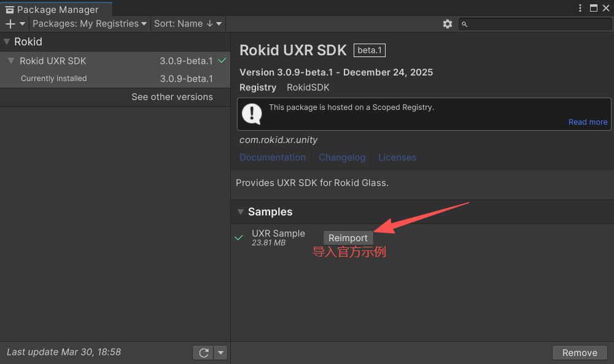Screen dimensions: 614x364
Task: Click the scoped registry info icon
Action: tap(252, 114)
